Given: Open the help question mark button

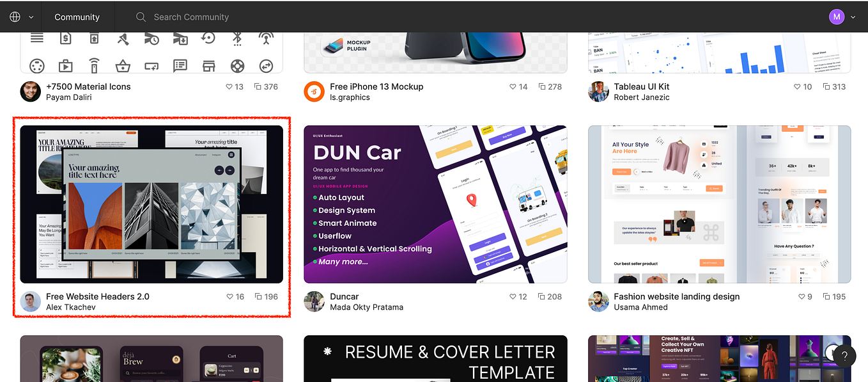Looking at the screenshot, I should coord(844,356).
